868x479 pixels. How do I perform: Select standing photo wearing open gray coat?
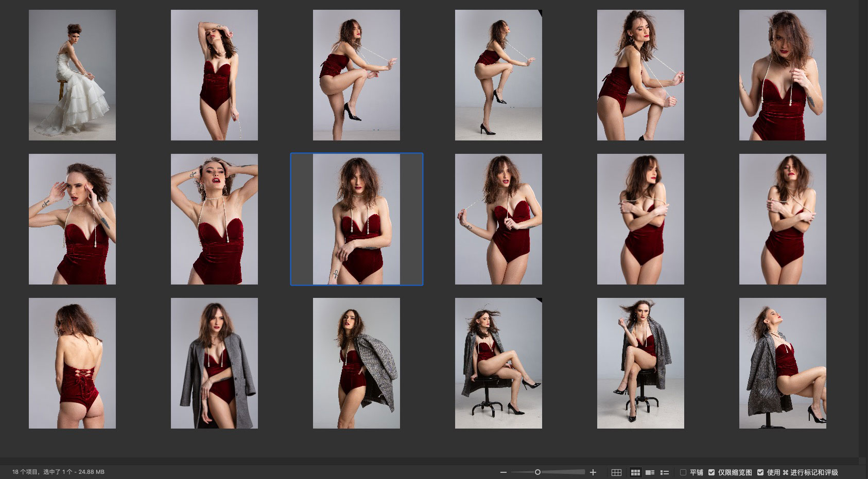(214, 363)
